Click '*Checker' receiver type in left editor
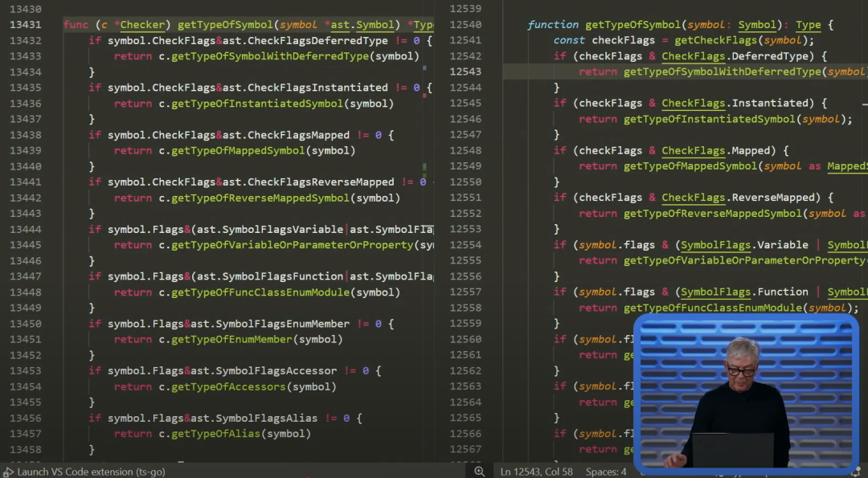The width and height of the screenshot is (868, 478). 140,25
